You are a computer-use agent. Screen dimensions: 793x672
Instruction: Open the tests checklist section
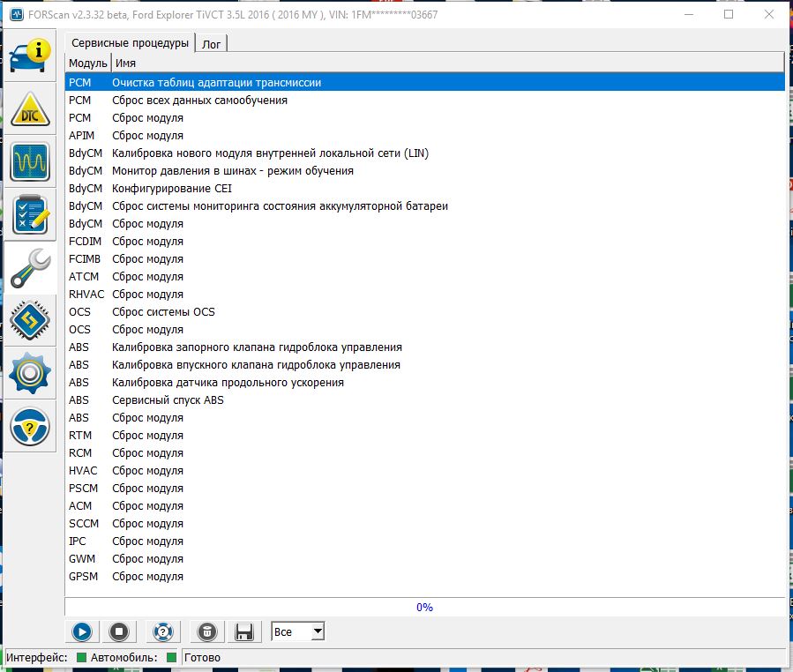click(30, 214)
